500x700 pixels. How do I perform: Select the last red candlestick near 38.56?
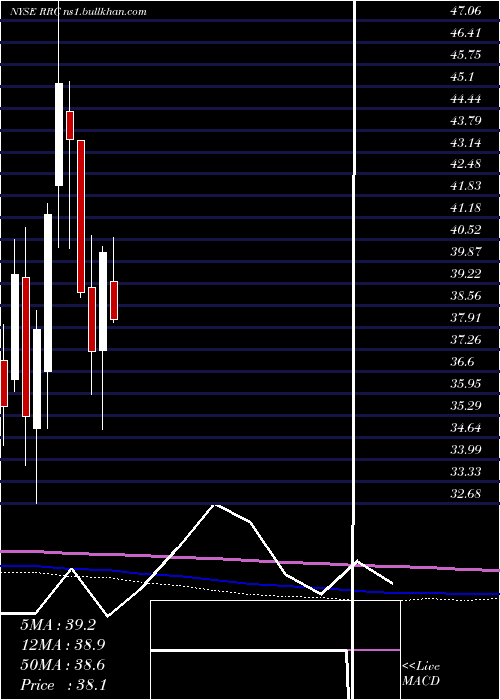(x=114, y=300)
